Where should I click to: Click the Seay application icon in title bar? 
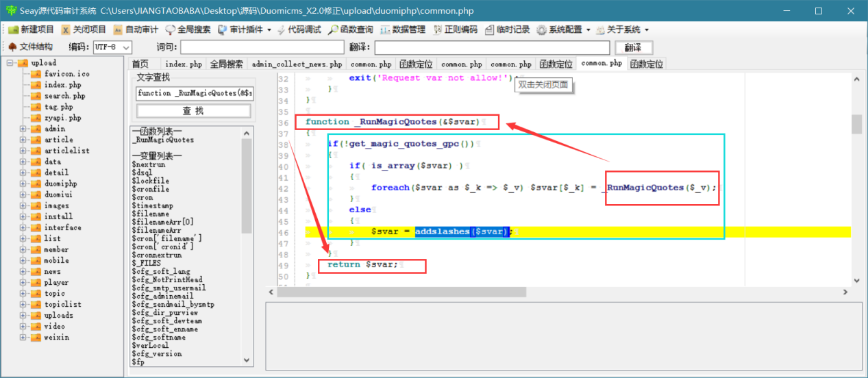11,11
